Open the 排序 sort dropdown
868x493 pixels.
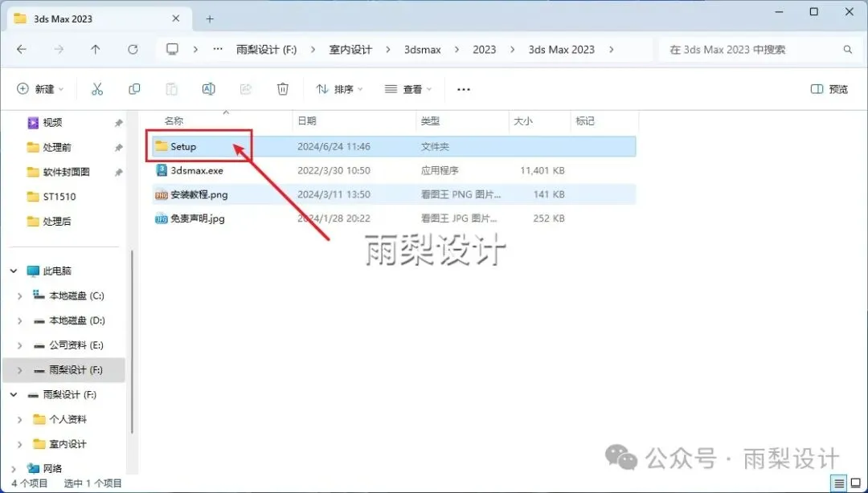coord(339,89)
